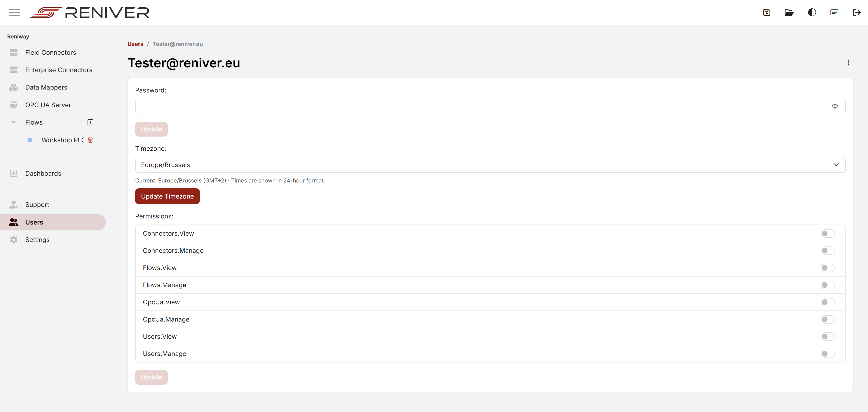
Task: Click the Update Timezone button
Action: pyautogui.click(x=167, y=196)
